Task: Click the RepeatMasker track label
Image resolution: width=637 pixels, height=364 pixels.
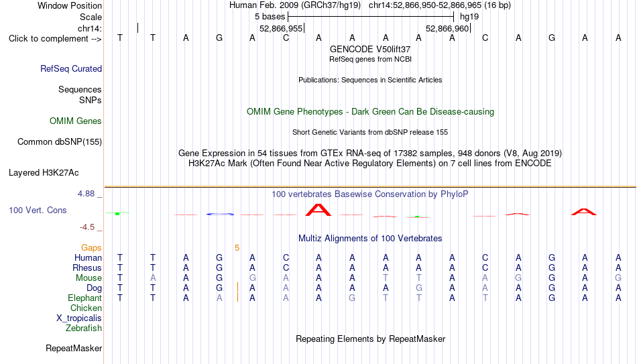Action: [x=74, y=348]
